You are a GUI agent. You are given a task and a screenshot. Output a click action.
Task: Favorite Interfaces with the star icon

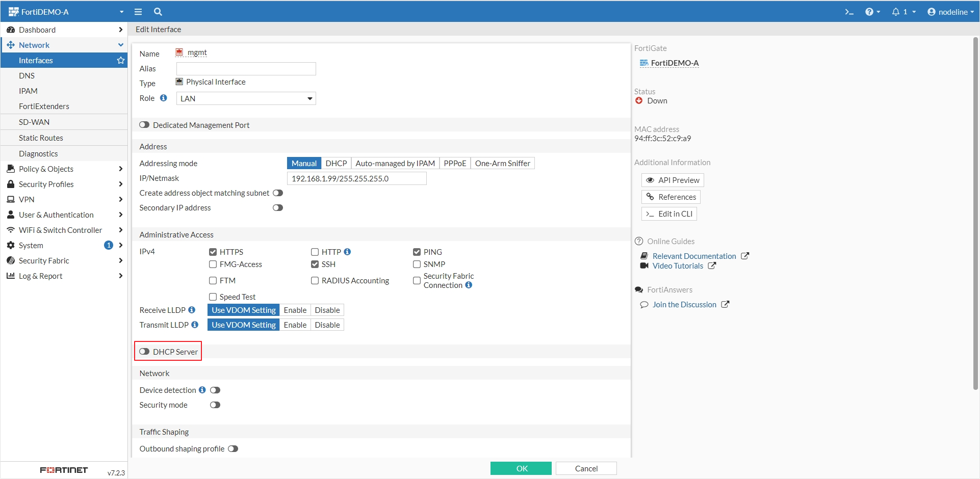121,60
